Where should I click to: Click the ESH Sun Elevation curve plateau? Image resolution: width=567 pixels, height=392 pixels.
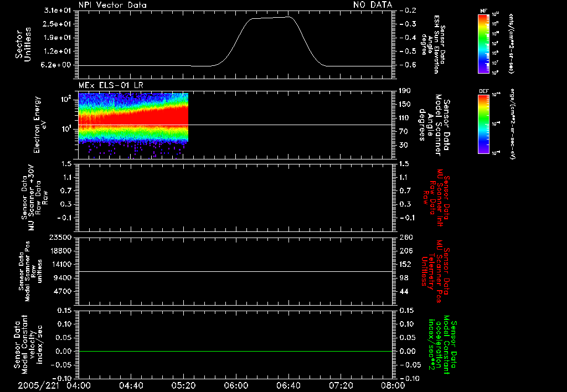tap(271, 18)
